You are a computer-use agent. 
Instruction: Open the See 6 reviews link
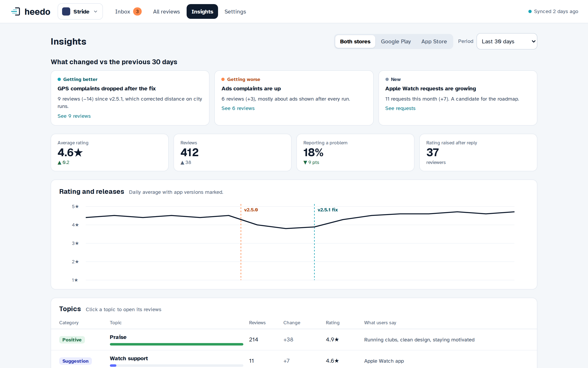(238, 108)
